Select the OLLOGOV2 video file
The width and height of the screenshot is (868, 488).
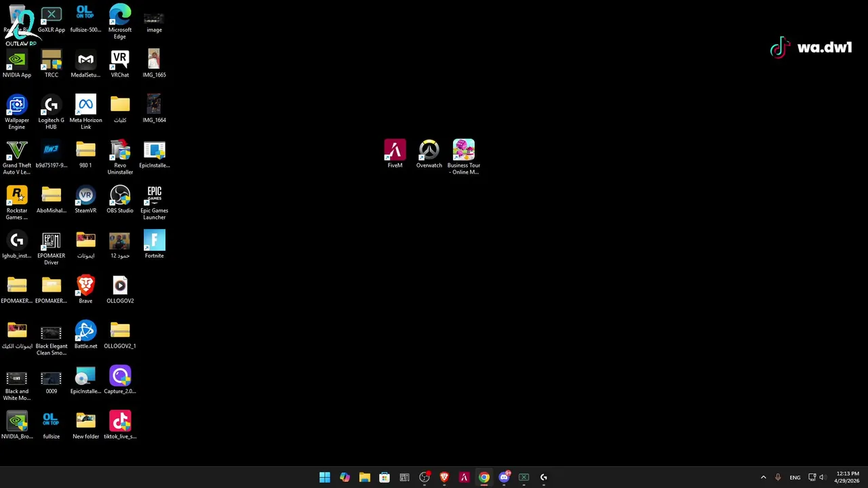coord(120,290)
